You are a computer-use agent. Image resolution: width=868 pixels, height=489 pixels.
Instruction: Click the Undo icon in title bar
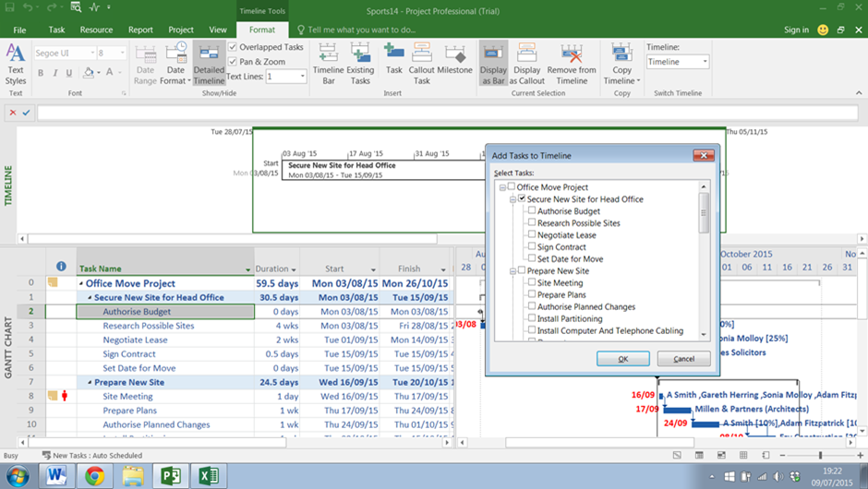pyautogui.click(x=29, y=7)
